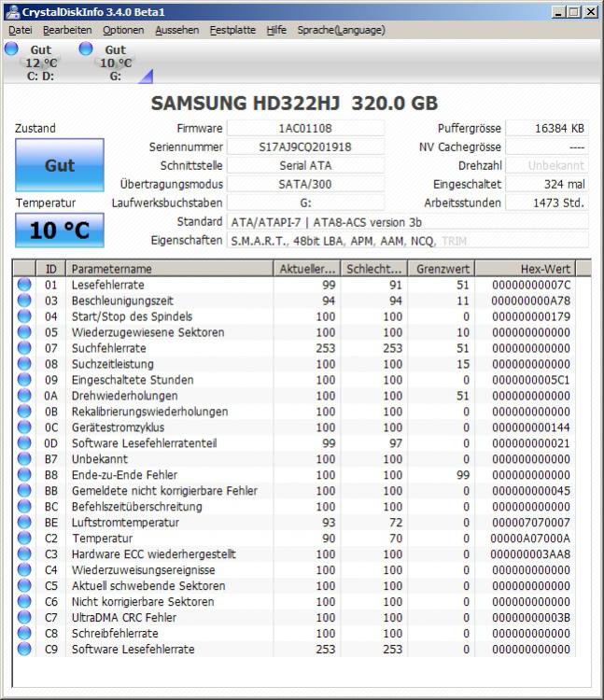Click the Firmware value 1AC01108
Screen dimensions: 604x700
(305, 129)
